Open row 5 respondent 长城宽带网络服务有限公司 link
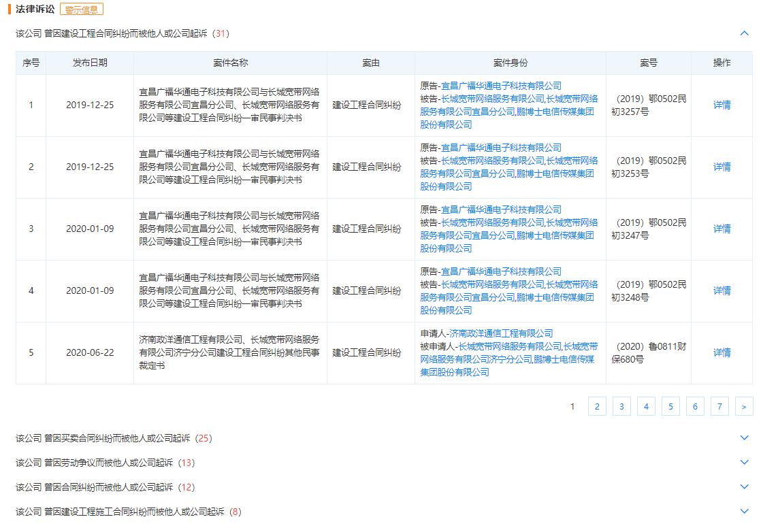This screenshot has height=532, width=761. pos(510,347)
